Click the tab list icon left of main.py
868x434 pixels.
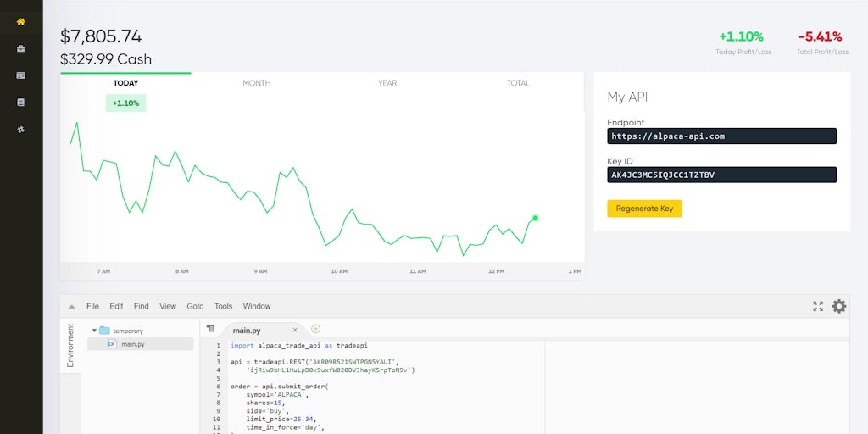[x=210, y=329]
